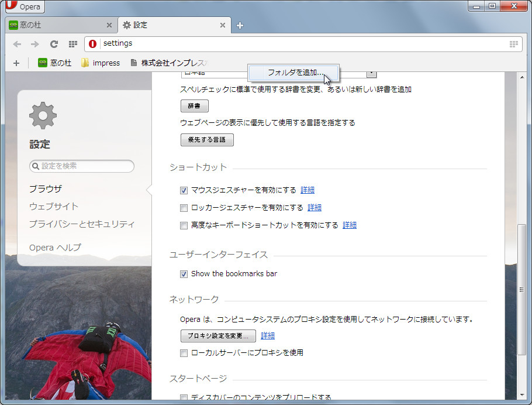Click プロキシ設定を変更... button
Viewport: 532px width, 405px height.
218,336
